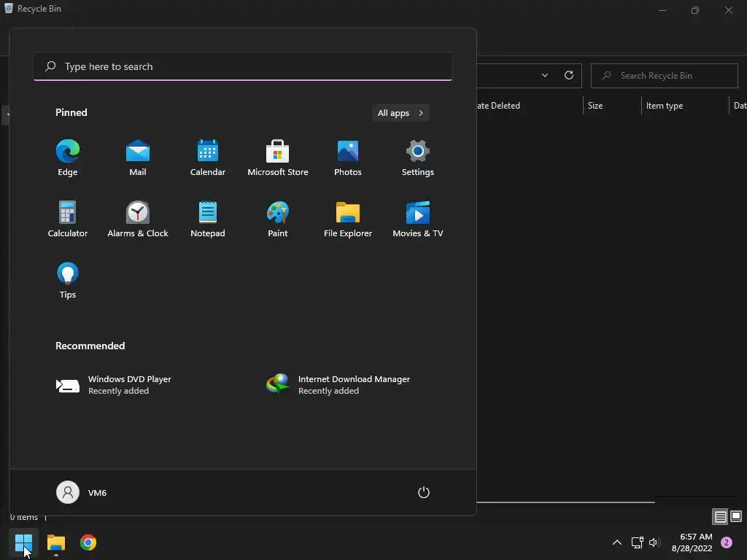747x560 pixels.
Task: Launch the Mail app
Action: pyautogui.click(x=138, y=158)
